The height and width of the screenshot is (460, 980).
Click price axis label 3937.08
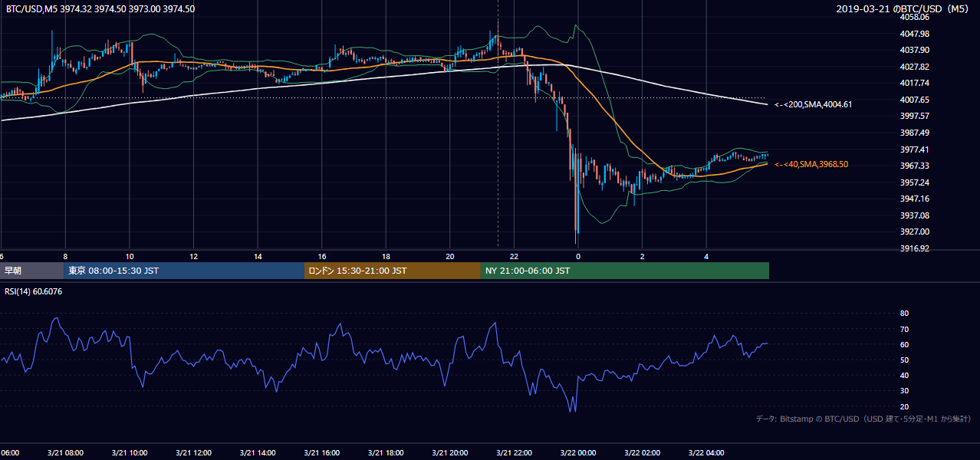[x=915, y=215]
